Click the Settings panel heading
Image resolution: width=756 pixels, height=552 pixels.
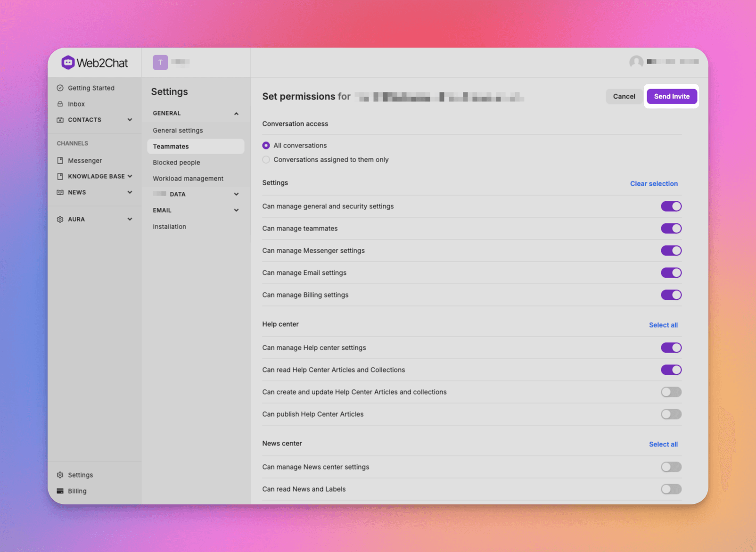(169, 91)
